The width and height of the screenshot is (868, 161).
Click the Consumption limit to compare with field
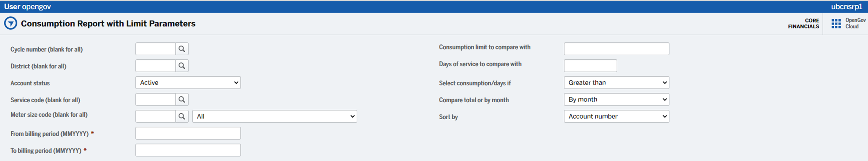tap(616, 49)
